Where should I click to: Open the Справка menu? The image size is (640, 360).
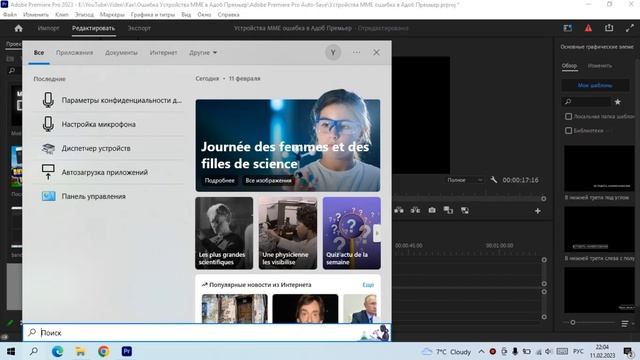(x=228, y=14)
